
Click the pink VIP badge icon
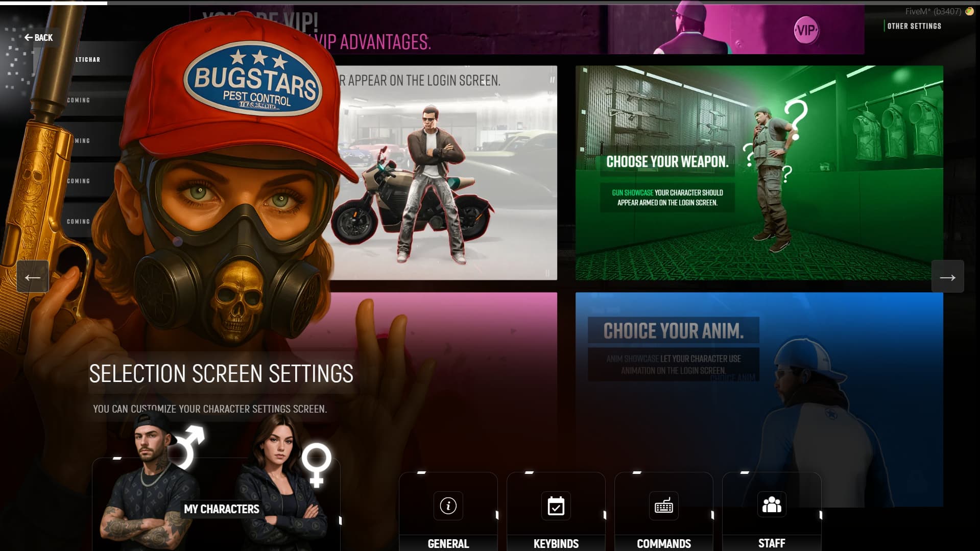806,31
